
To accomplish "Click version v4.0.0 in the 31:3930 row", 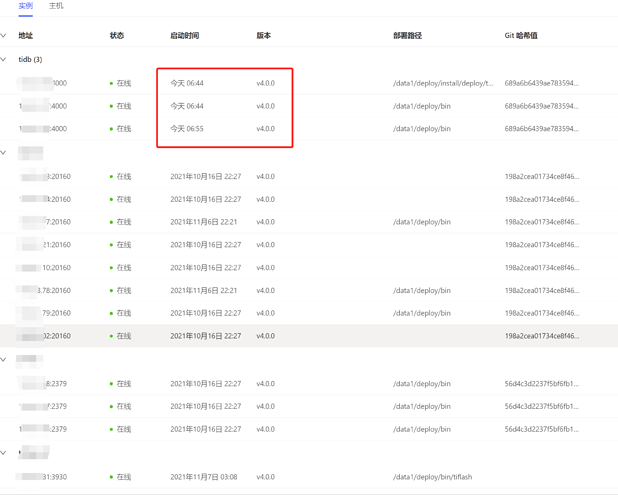I will (266, 477).
